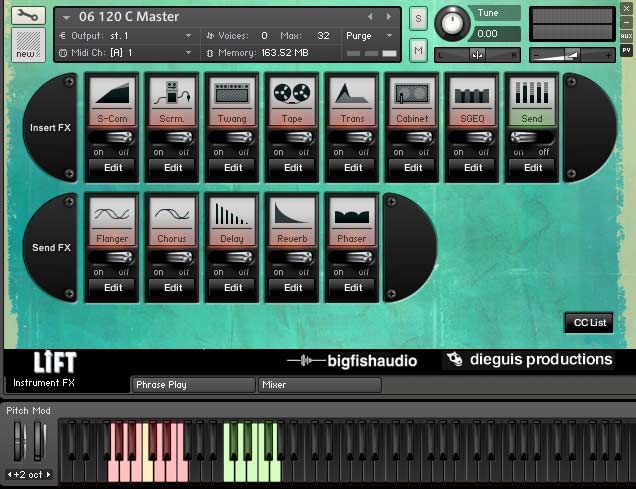The image size is (636, 489).
Task: Decrease keyboard octave with left arrow
Action: point(9,474)
